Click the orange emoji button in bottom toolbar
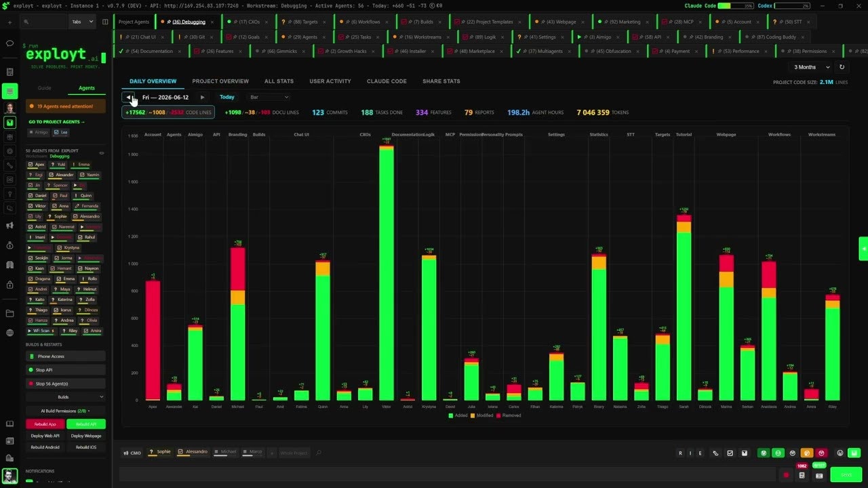 (807, 453)
